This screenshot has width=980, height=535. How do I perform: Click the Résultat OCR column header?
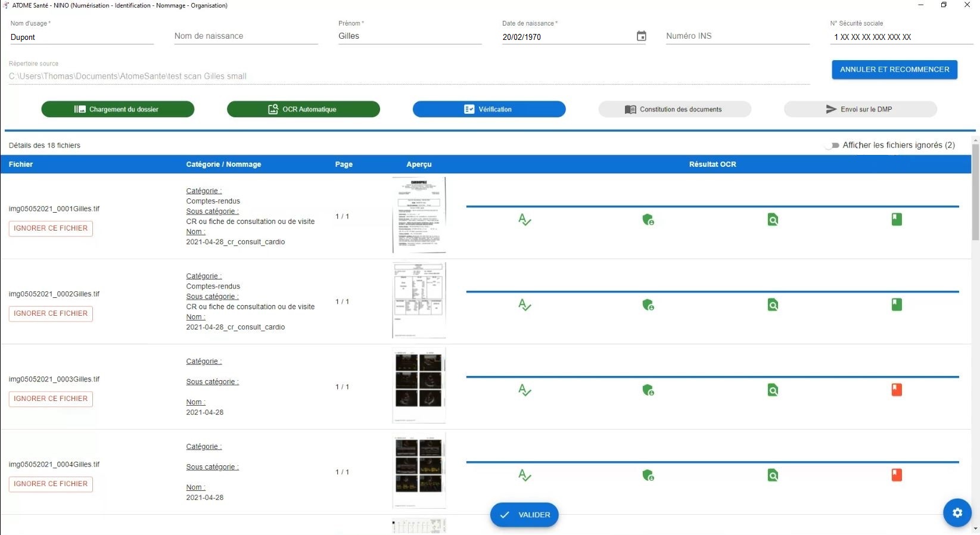(x=713, y=164)
